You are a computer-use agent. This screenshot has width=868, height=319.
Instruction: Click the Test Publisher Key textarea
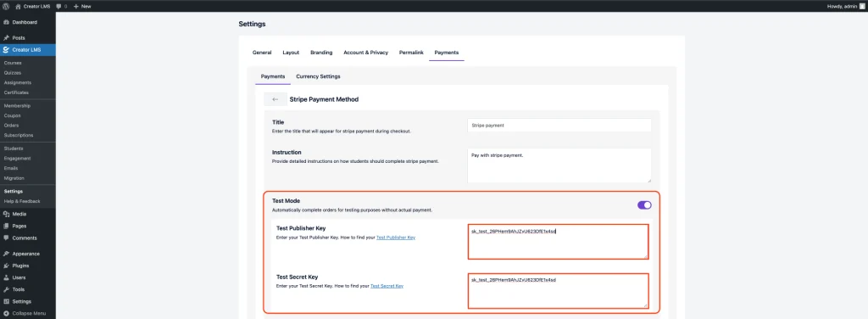coord(558,242)
